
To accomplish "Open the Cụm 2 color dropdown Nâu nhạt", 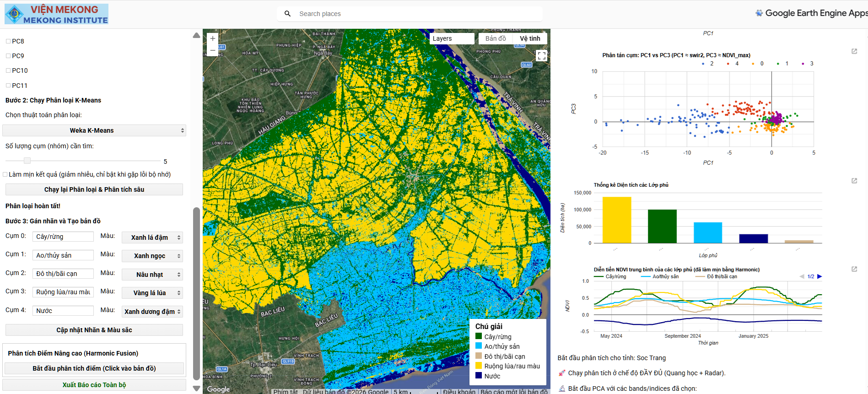I will coord(152,275).
